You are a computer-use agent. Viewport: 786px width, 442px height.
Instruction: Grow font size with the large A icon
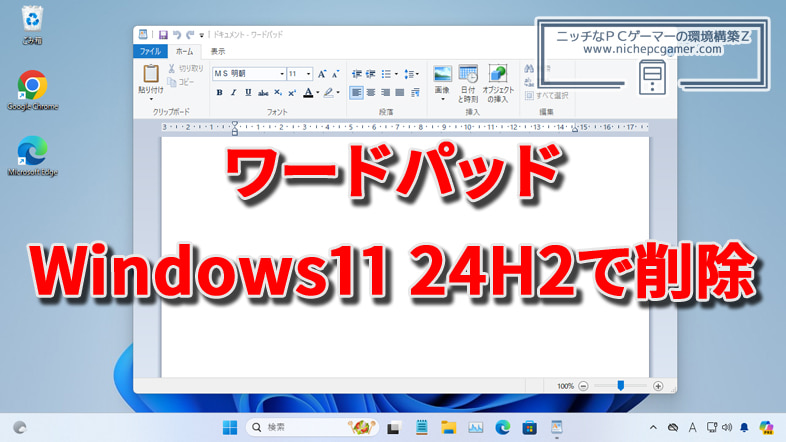point(322,74)
